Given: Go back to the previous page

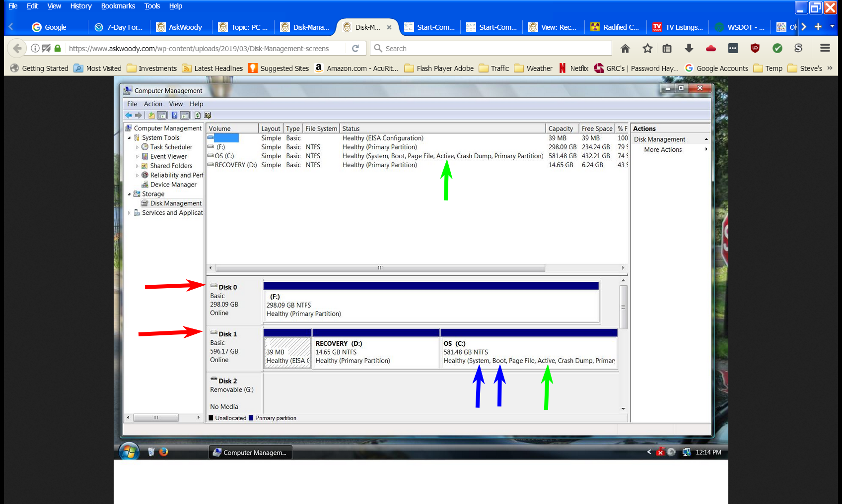Looking at the screenshot, I should point(17,49).
